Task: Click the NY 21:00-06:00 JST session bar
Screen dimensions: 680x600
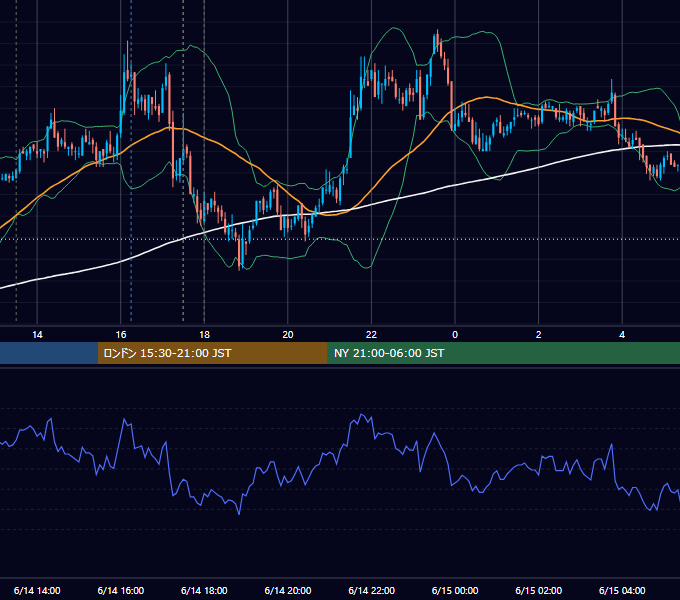Action: coord(503,353)
